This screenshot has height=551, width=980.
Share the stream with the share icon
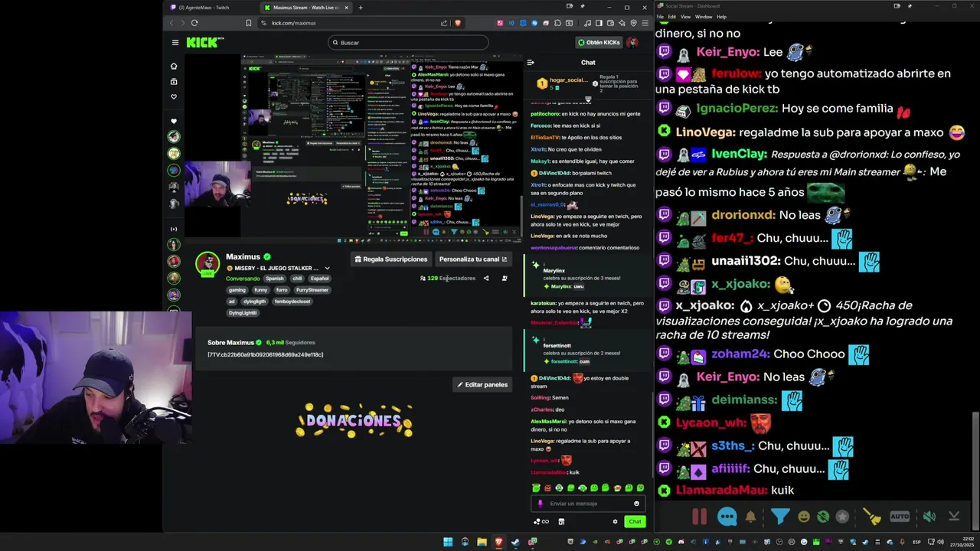pyautogui.click(x=486, y=279)
